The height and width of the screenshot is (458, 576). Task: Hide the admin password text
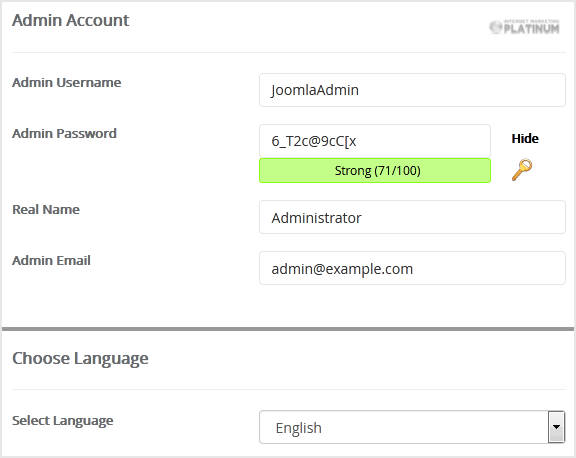[525, 138]
